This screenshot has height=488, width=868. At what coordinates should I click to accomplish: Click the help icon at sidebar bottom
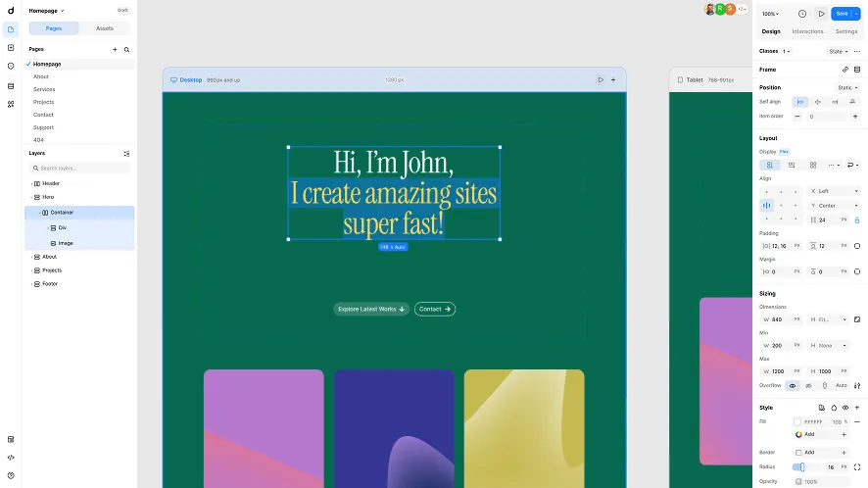[11, 475]
